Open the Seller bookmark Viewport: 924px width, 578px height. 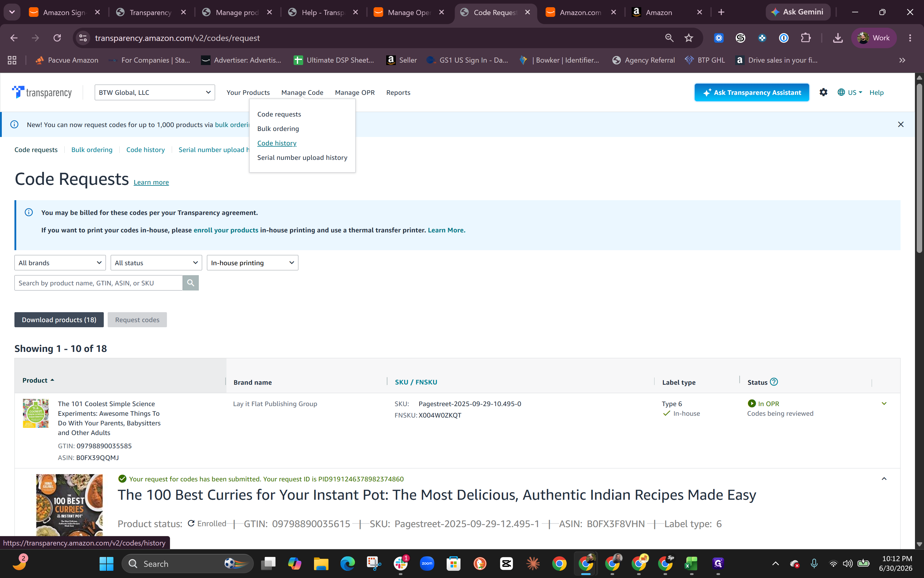click(x=401, y=60)
